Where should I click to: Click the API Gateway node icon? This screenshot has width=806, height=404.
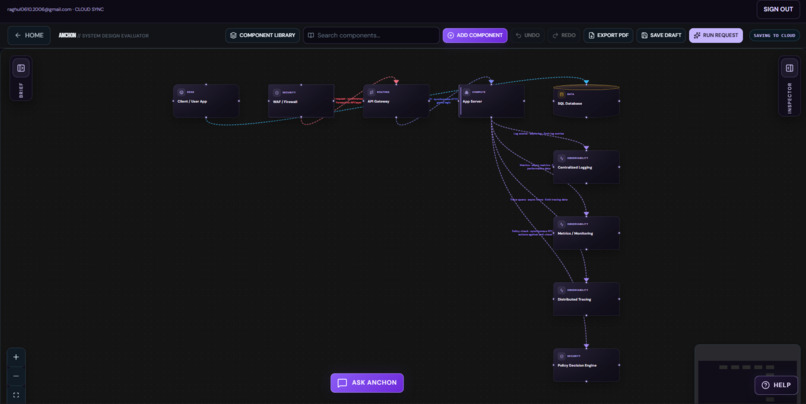371,93
